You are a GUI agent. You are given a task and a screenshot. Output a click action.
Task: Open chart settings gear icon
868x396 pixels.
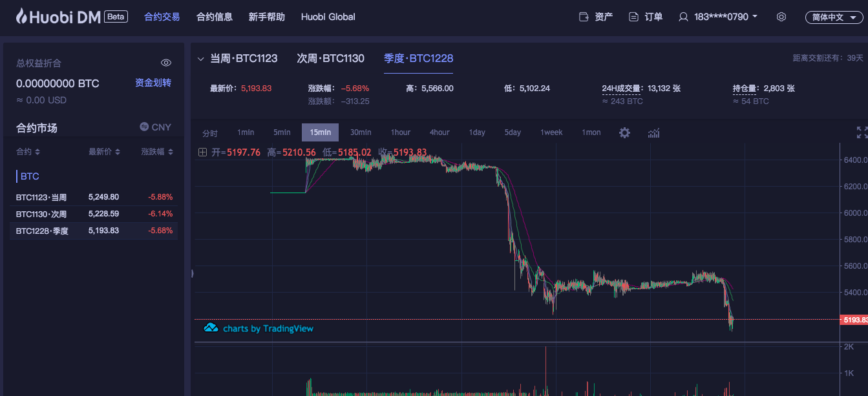point(624,132)
